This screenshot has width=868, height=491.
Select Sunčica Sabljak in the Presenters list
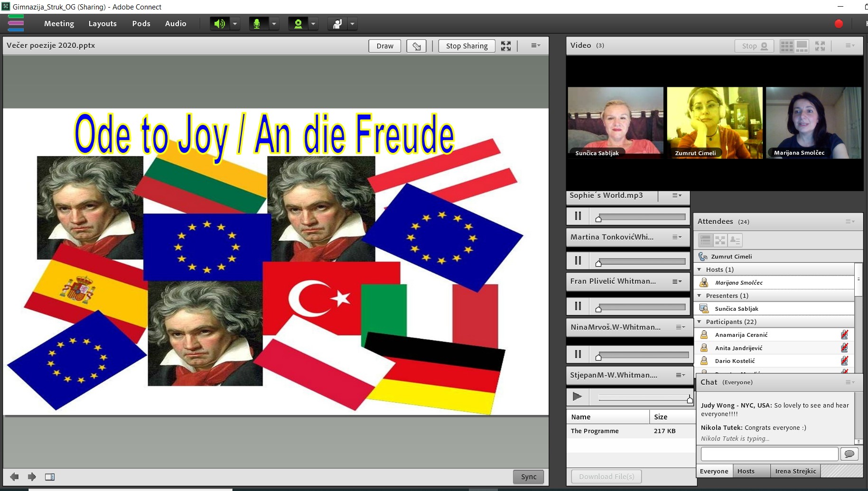[x=775, y=309]
